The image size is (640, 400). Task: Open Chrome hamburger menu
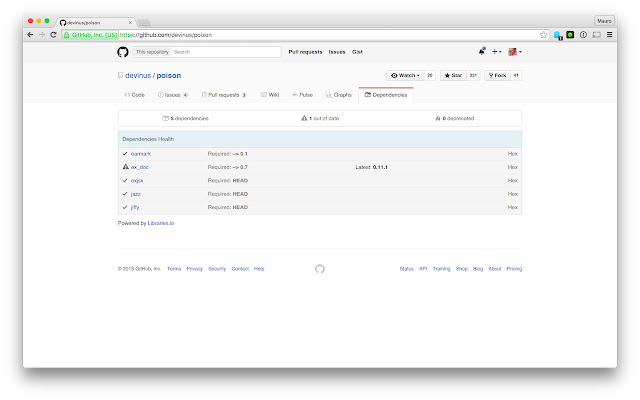609,35
